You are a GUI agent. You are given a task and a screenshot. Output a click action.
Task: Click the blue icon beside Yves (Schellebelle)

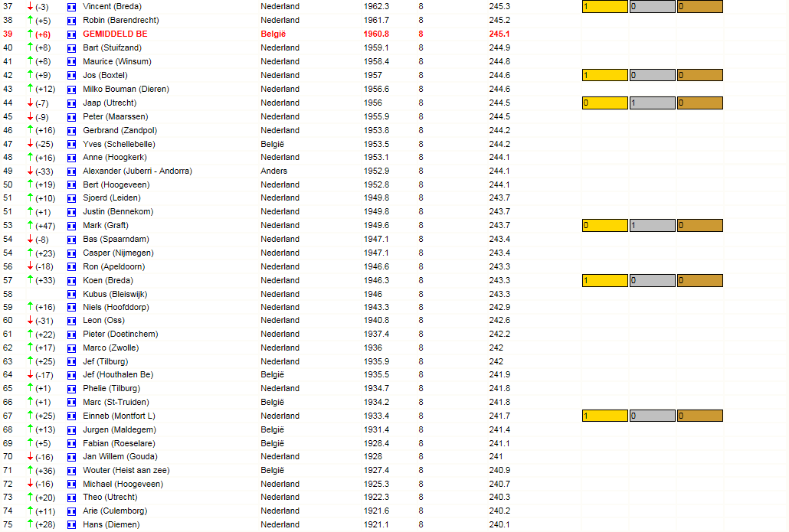click(x=71, y=145)
